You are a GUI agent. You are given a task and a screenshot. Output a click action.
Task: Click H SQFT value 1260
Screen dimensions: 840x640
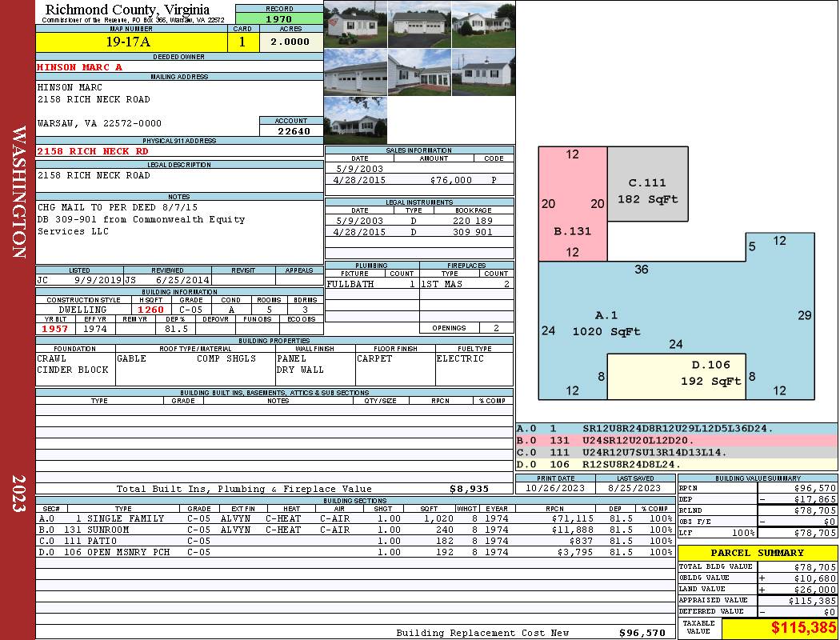click(150, 310)
